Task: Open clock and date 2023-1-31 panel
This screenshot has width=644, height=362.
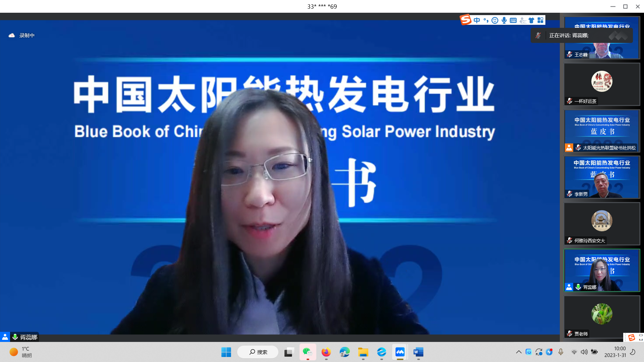Action: [x=615, y=352]
